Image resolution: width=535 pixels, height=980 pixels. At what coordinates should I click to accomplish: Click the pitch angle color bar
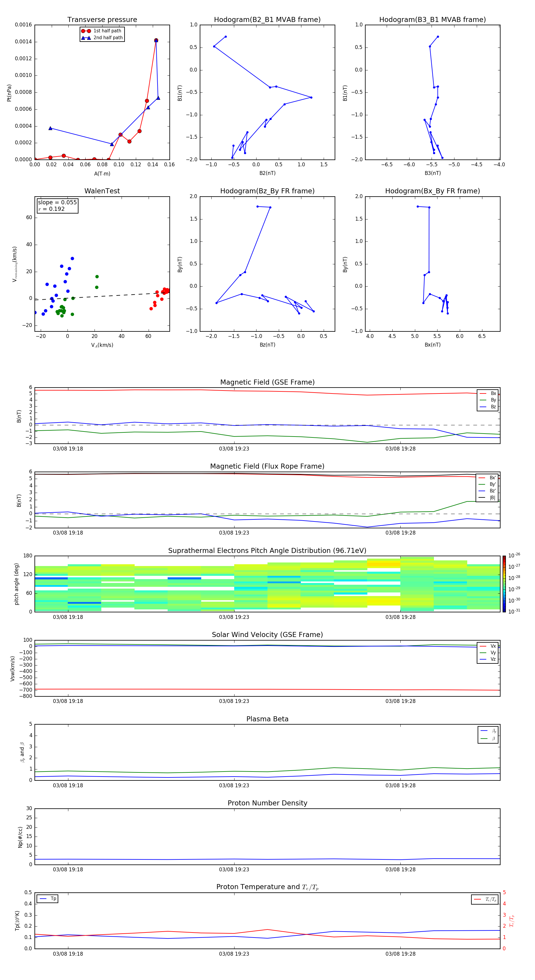click(x=504, y=584)
